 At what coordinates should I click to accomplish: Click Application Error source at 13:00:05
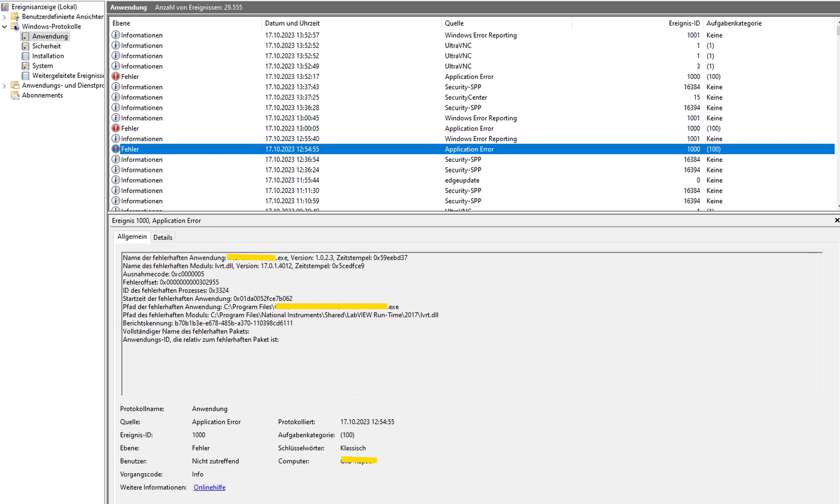[469, 129]
